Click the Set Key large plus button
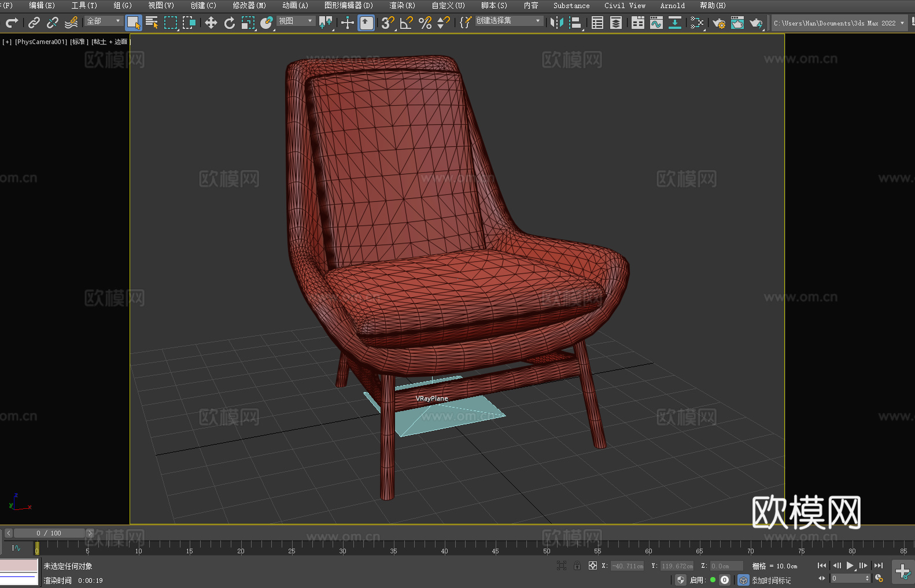The width and height of the screenshot is (915, 588). [903, 572]
